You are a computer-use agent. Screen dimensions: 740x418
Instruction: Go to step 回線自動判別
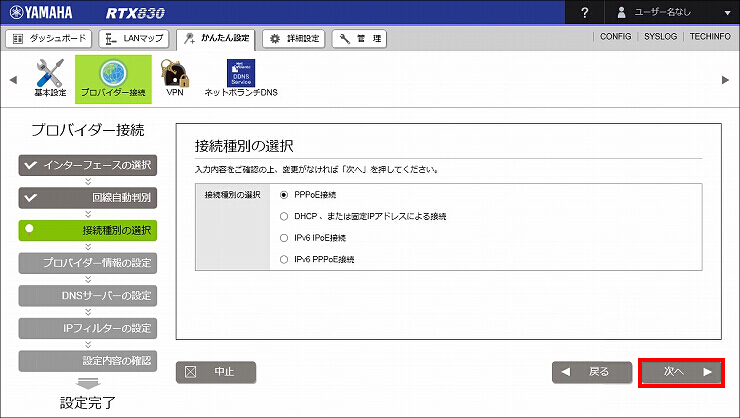[x=88, y=198]
